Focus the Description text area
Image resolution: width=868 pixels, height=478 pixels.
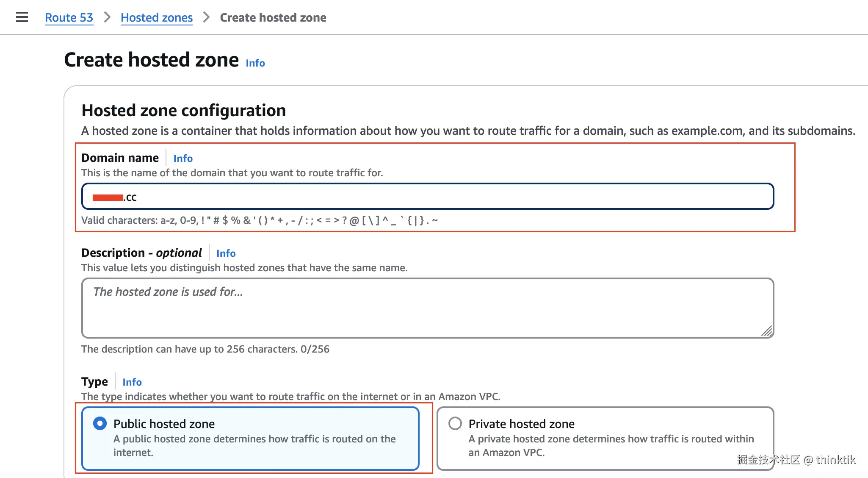pyautogui.click(x=428, y=308)
